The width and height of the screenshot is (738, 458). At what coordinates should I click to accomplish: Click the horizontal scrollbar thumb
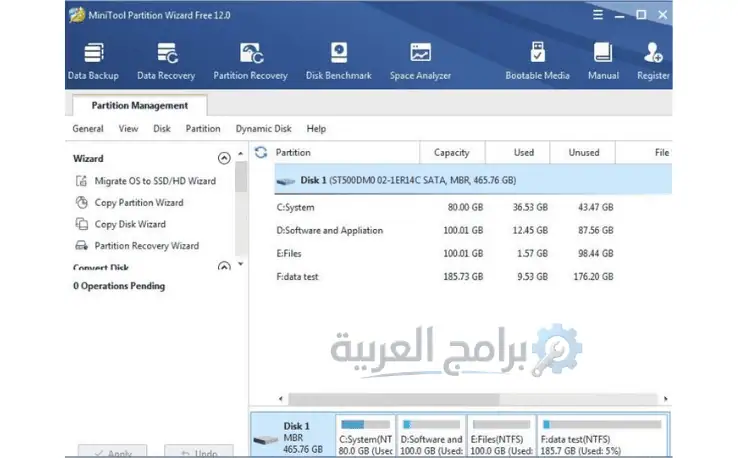394,399
